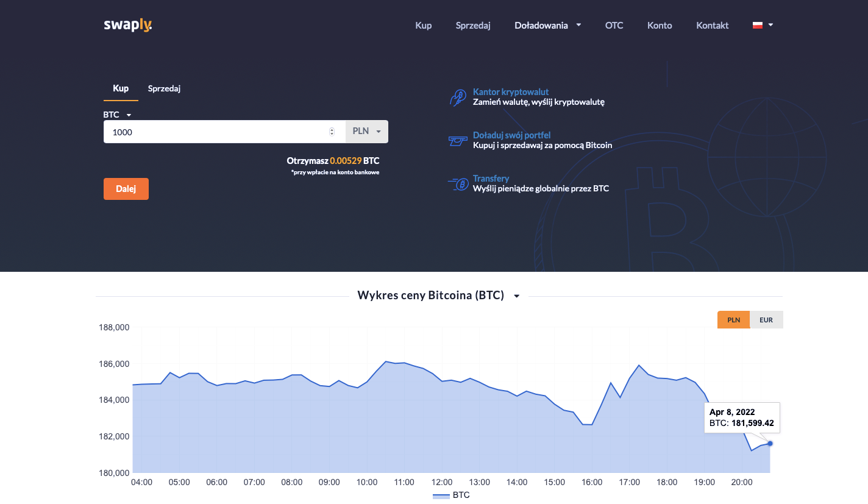Click the 1000 amount stepper control
The image size is (868, 504).
[332, 131]
